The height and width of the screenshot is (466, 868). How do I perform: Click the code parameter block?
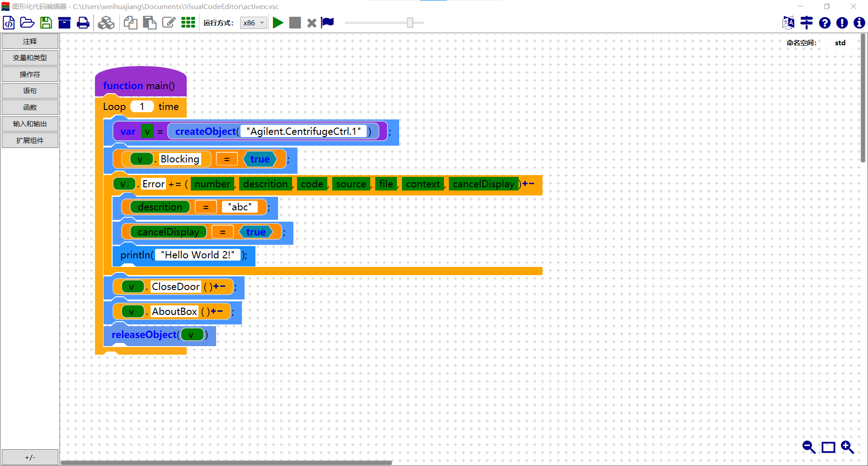click(x=312, y=184)
